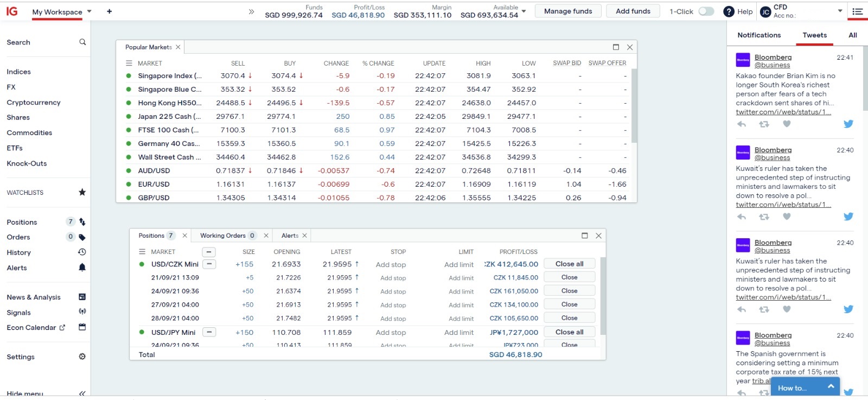Switch to the Notifications tab
This screenshot has height=400, width=868.
point(759,35)
